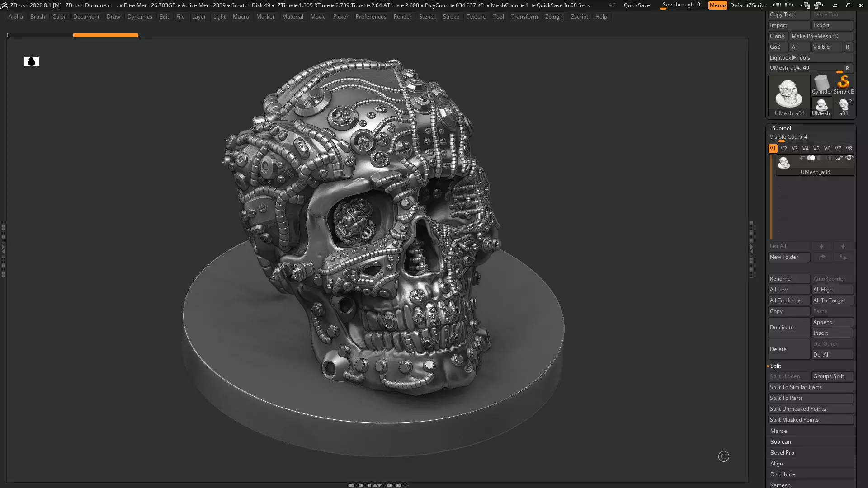This screenshot has height=488, width=868.
Task: Expand the Subtool palette header
Action: pos(782,128)
